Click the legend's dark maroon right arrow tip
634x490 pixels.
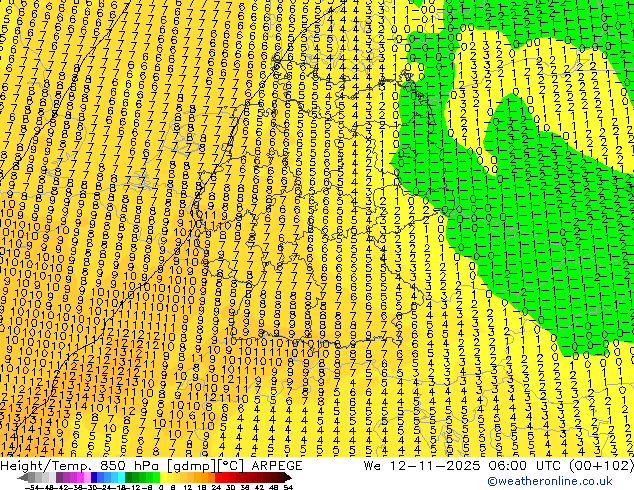[288, 477]
